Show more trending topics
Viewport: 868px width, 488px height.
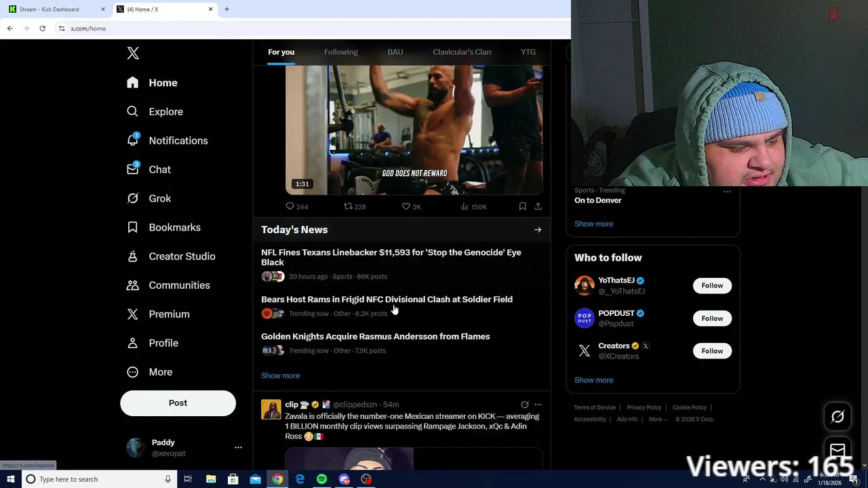pos(593,224)
